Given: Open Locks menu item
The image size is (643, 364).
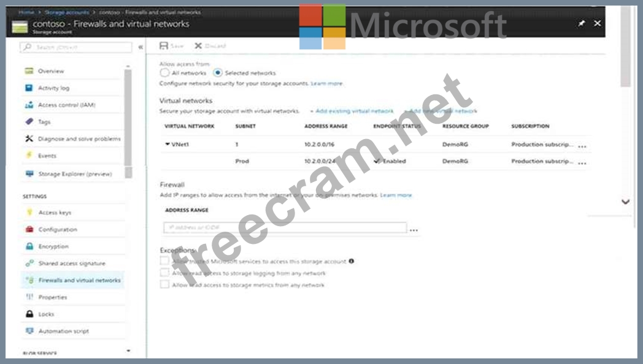Looking at the screenshot, I should [73, 314].
